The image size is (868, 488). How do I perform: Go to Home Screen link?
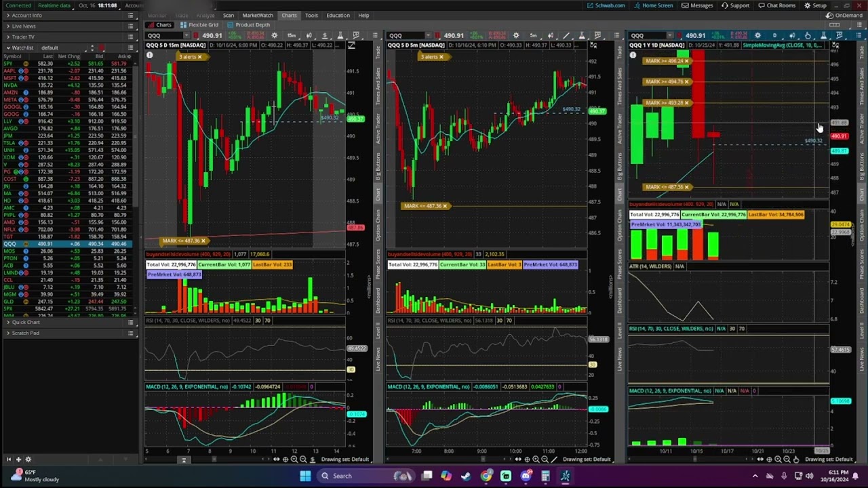tap(654, 5)
